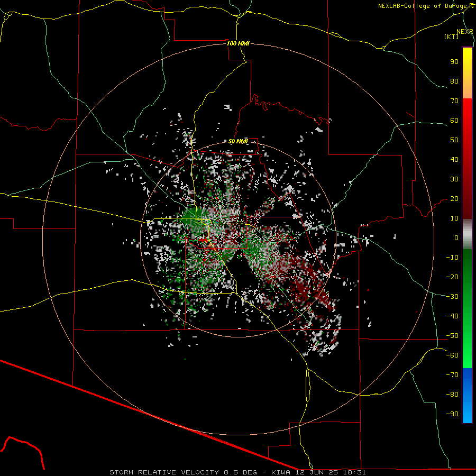This screenshot has width=476, height=476.
Task: Click the 60 value on velocity scale
Action: coord(454,121)
